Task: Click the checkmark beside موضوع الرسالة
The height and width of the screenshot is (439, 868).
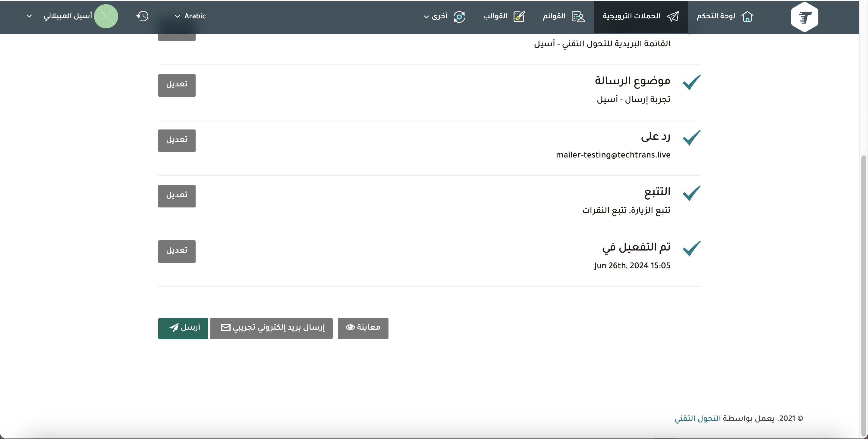Action: (691, 82)
